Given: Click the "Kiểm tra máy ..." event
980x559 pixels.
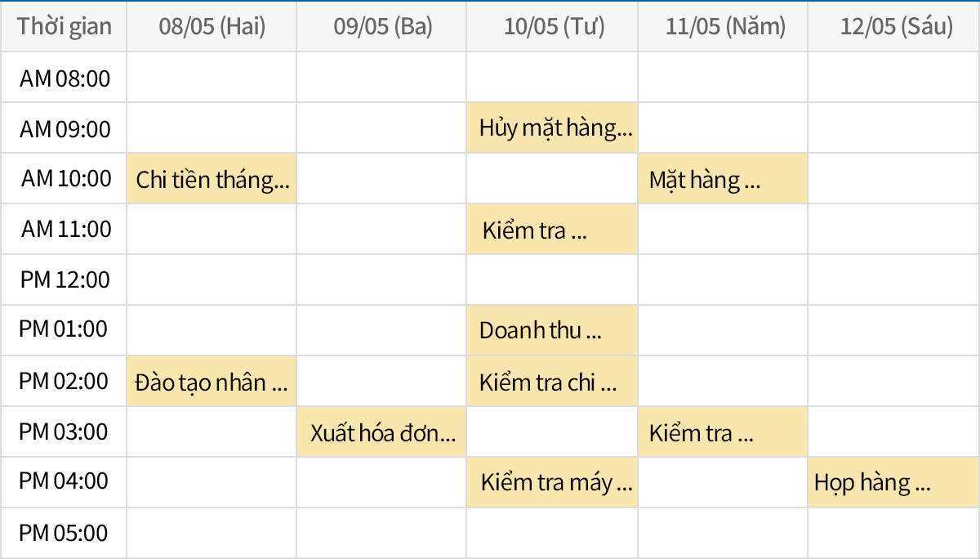Looking at the screenshot, I should 552,483.
